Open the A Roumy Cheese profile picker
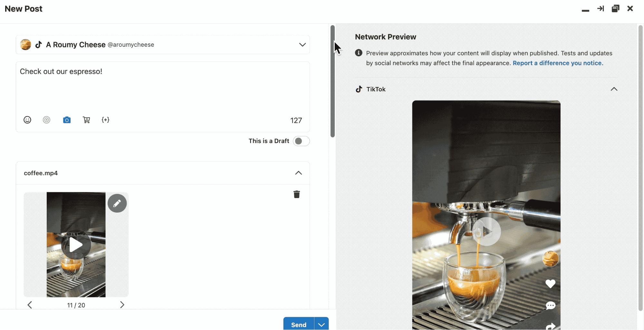 163,45
